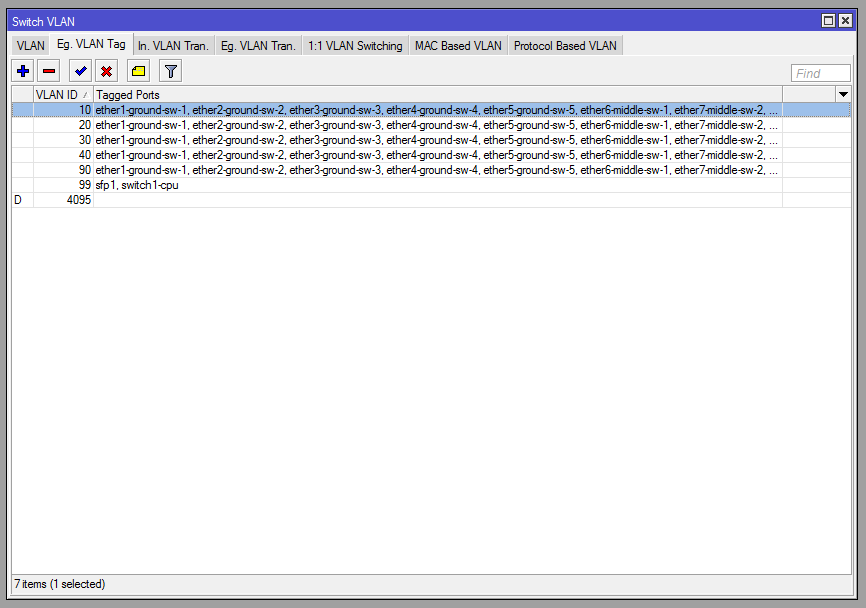Open the filter tool
Image resolution: width=866 pixels, height=608 pixels.
tap(169, 70)
